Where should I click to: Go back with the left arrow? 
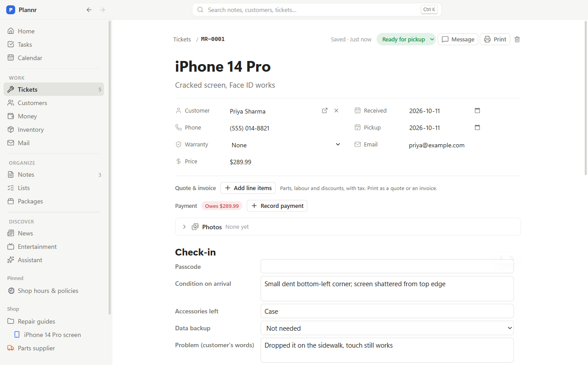[x=89, y=10]
